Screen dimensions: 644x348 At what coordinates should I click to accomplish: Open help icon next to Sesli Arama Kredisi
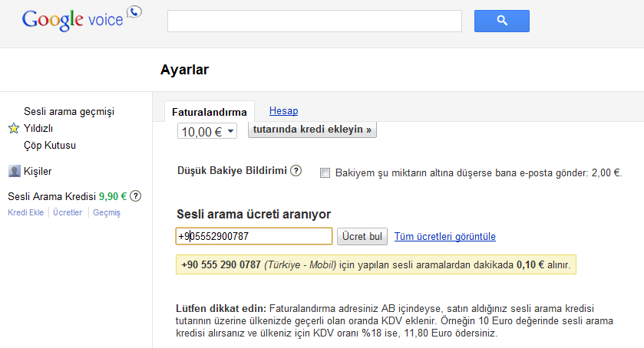(136, 196)
